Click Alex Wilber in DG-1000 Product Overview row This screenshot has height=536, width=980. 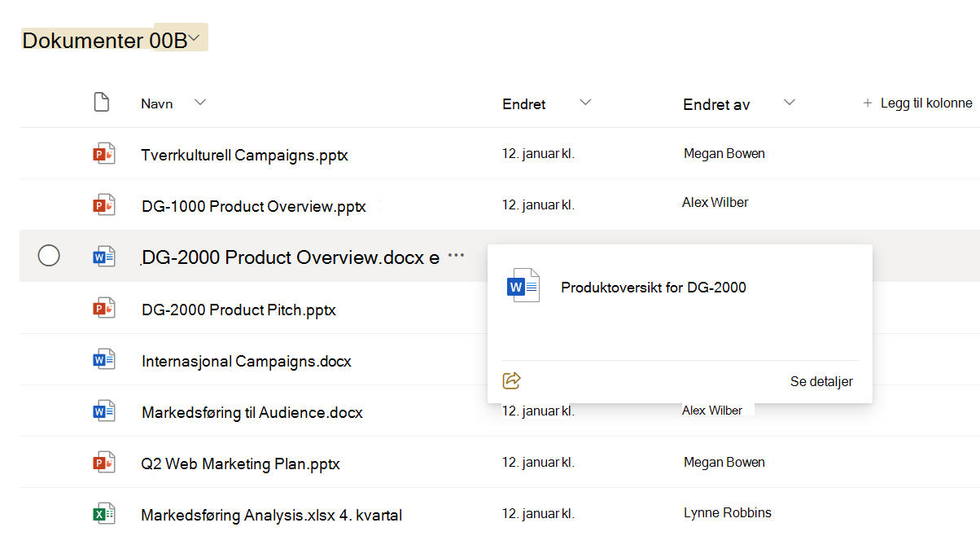[x=715, y=202]
